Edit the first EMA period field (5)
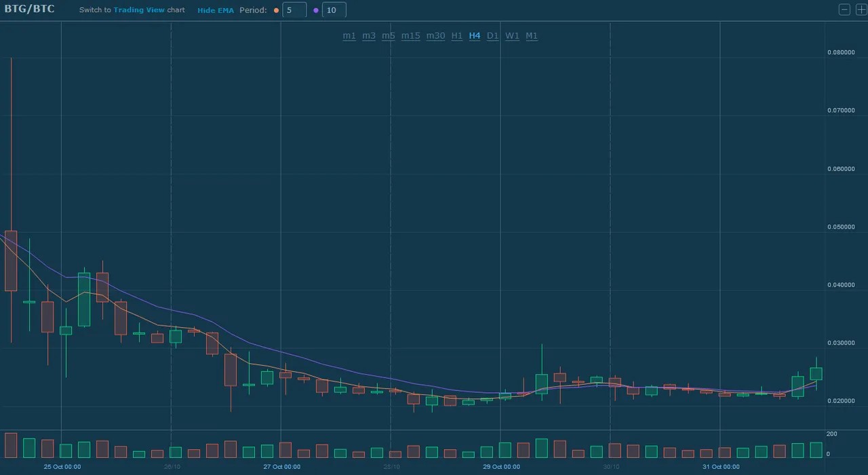The image size is (868, 475). 294,10
